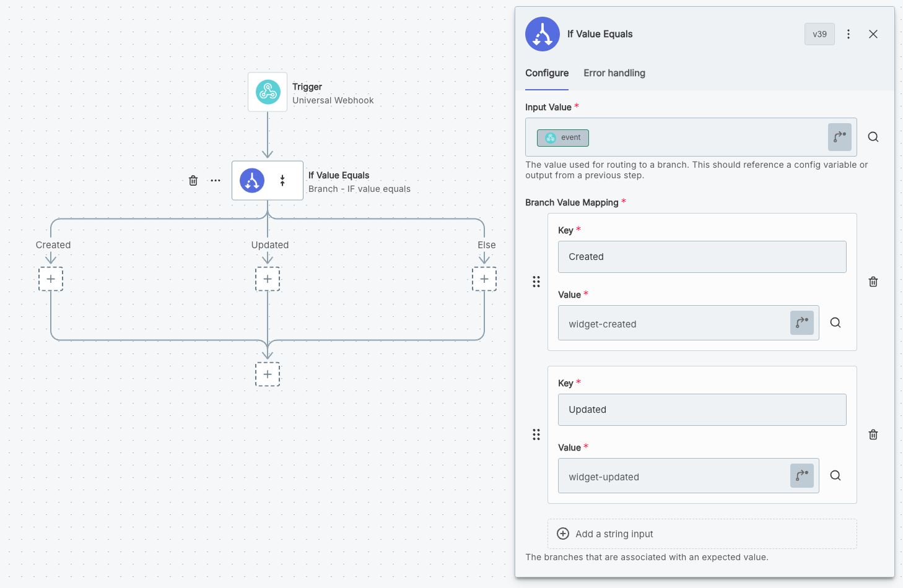Open the panel's vertical kebab menu
The width and height of the screenshot is (903, 588).
848,34
